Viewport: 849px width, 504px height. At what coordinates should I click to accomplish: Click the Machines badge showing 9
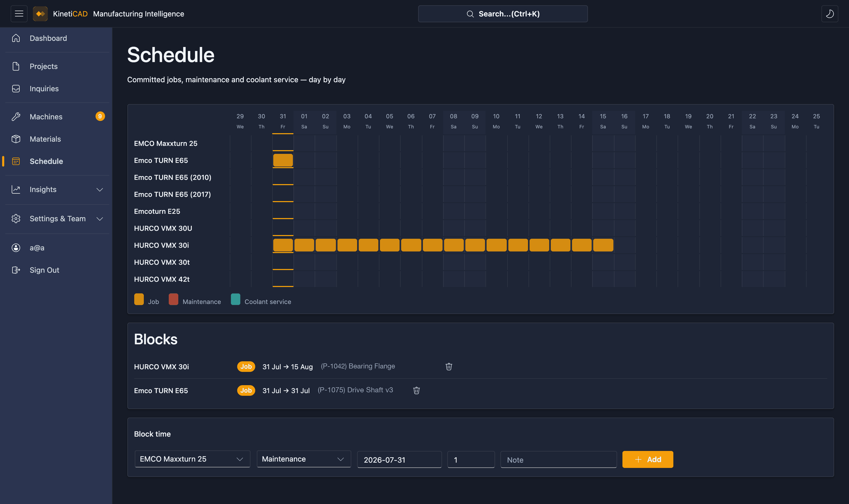click(x=100, y=116)
